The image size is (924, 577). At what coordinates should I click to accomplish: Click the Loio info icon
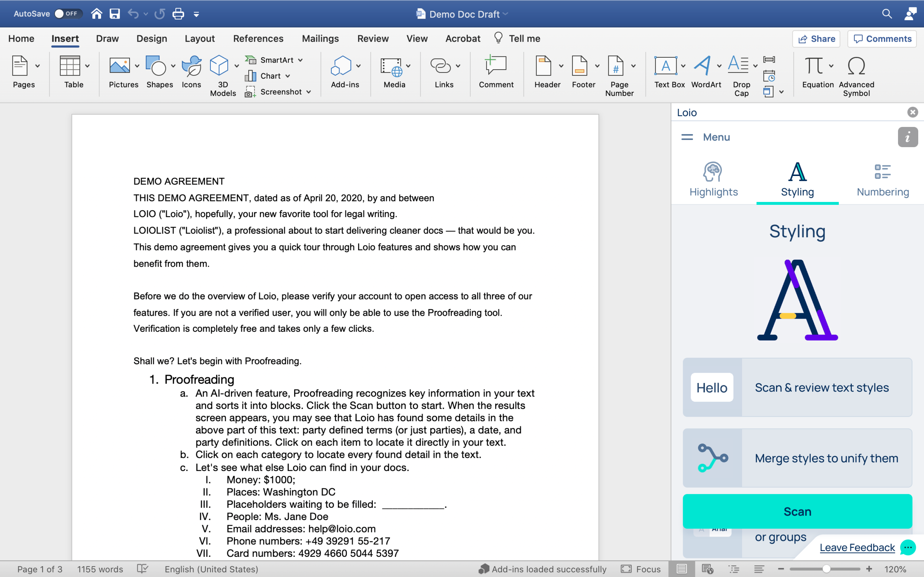point(907,137)
